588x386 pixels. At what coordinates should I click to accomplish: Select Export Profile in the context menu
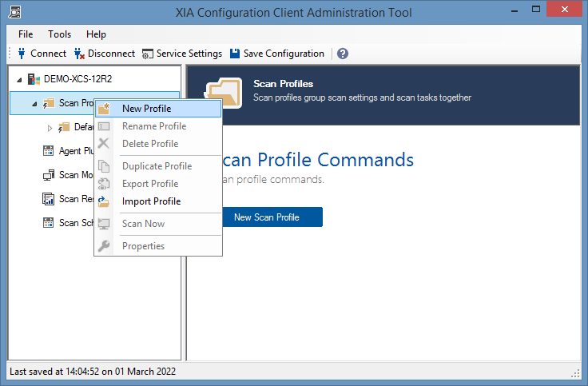coord(158,184)
